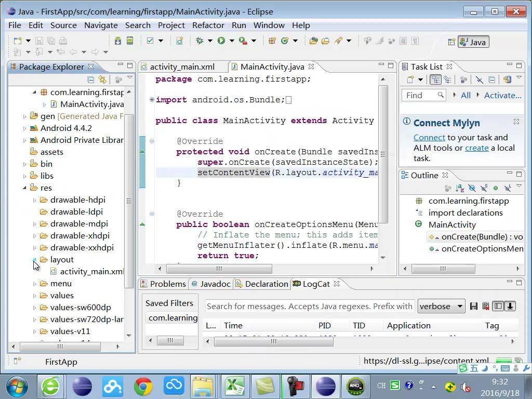Open Package Explorer view menu triangle
The width and height of the screenshot is (532, 399).
click(129, 78)
